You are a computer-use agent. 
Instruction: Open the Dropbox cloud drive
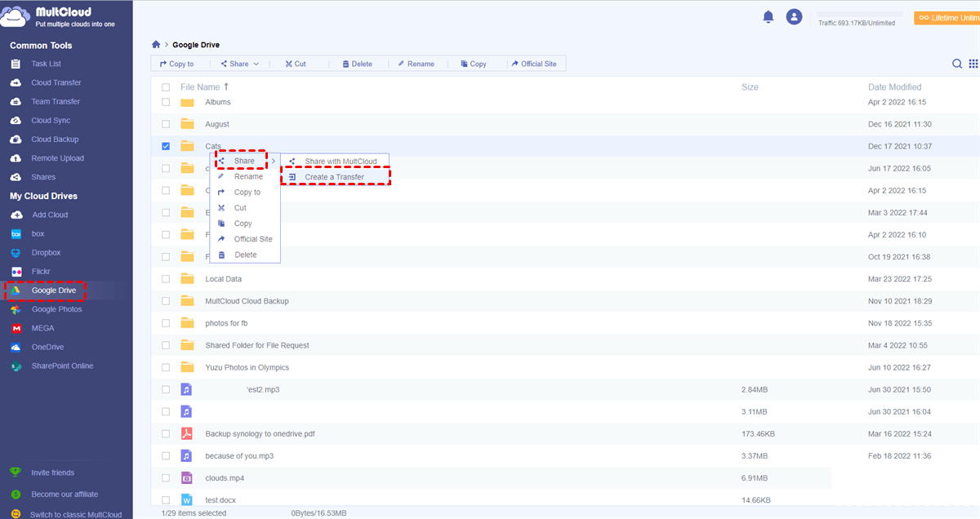46,253
